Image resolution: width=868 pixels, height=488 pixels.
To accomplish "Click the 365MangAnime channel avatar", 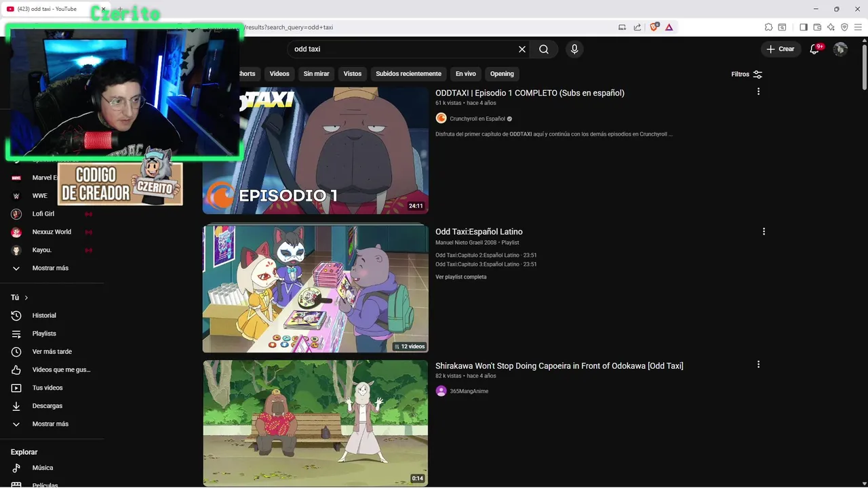I will [x=441, y=391].
